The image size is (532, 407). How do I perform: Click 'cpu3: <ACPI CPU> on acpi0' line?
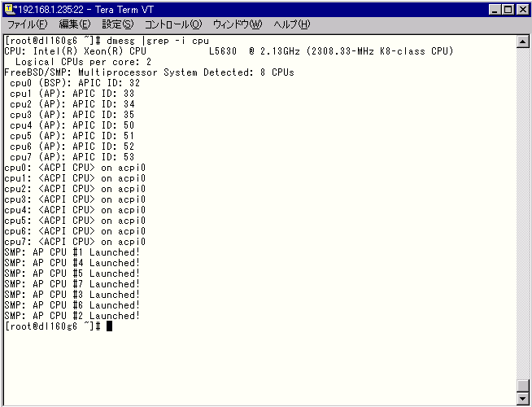coord(75,199)
